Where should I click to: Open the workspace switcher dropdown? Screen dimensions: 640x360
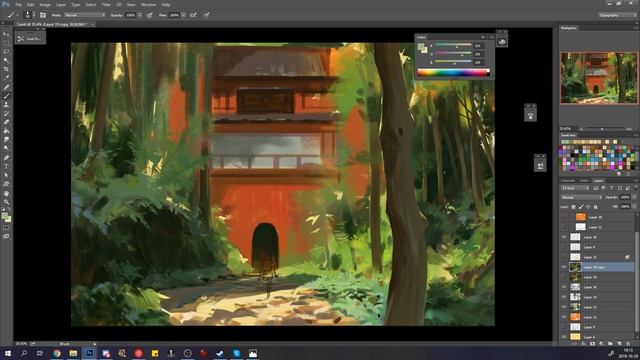pyautogui.click(x=617, y=15)
